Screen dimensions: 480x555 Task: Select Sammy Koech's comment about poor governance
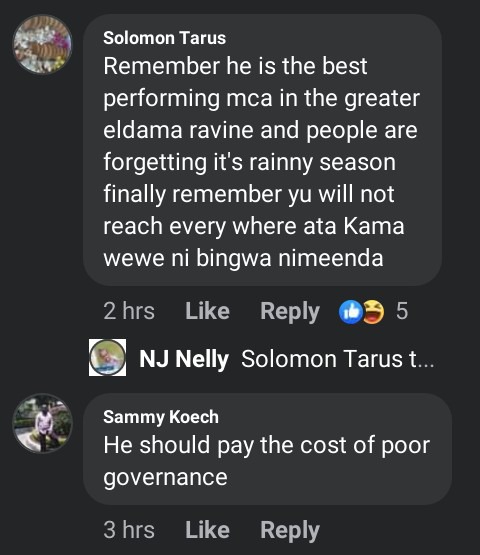[x=267, y=461]
